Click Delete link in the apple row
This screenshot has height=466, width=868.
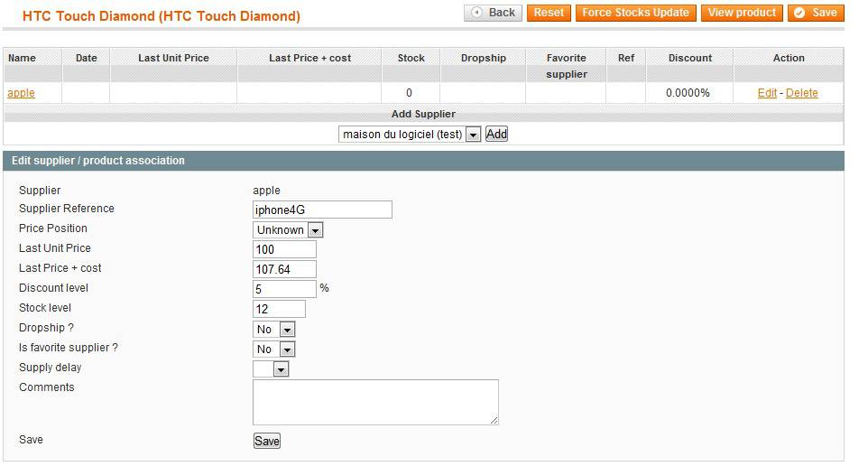point(801,92)
